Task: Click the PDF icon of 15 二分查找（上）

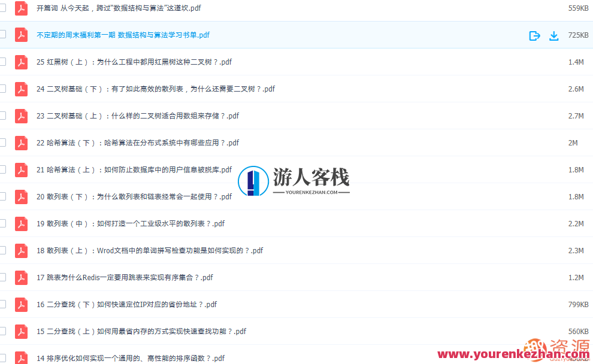Action: (x=21, y=331)
